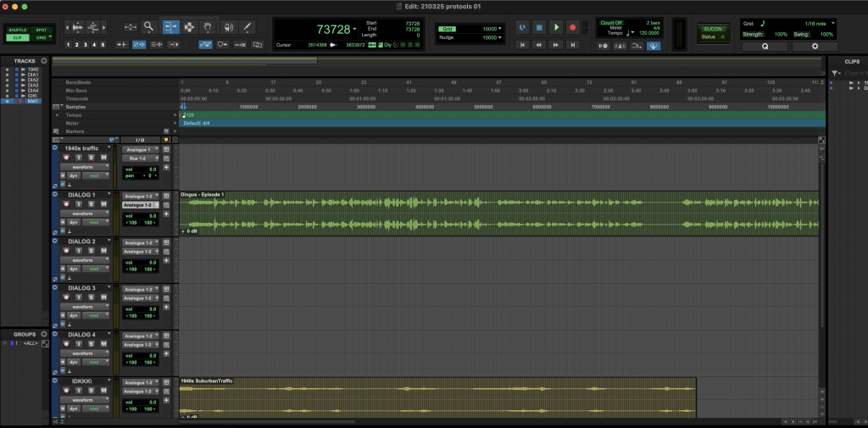The image size is (868, 428).
Task: Record-enable the DIALOG 2 track
Action: (x=67, y=250)
